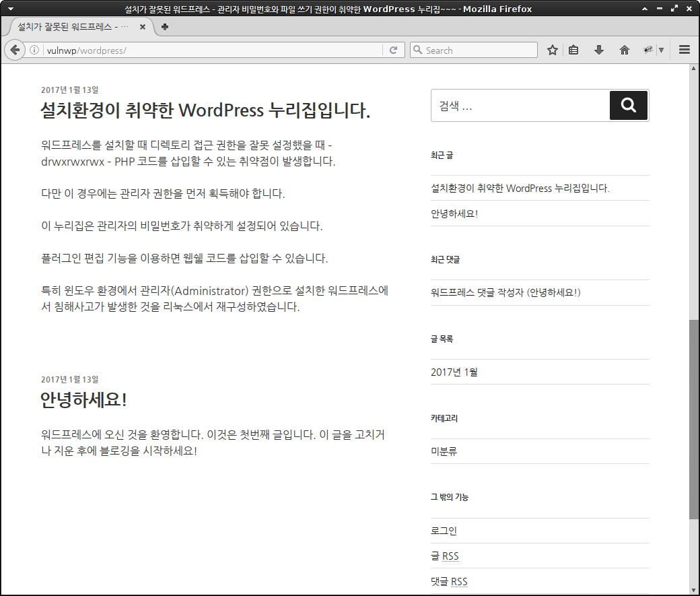The height and width of the screenshot is (596, 700).
Task: Open the 글 RSS feed link
Action: (445, 556)
